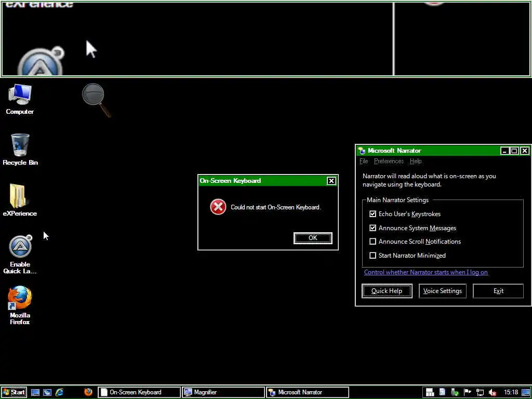The width and height of the screenshot is (532, 399).
Task: Enable Start Narrator Minimized
Action: (373, 255)
